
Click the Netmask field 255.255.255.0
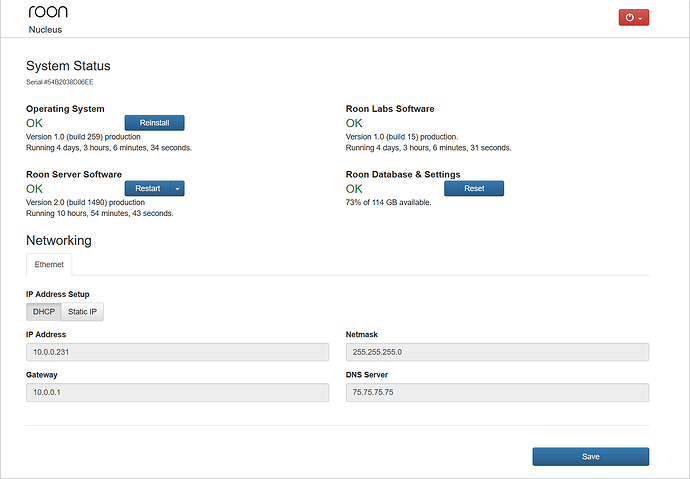497,352
